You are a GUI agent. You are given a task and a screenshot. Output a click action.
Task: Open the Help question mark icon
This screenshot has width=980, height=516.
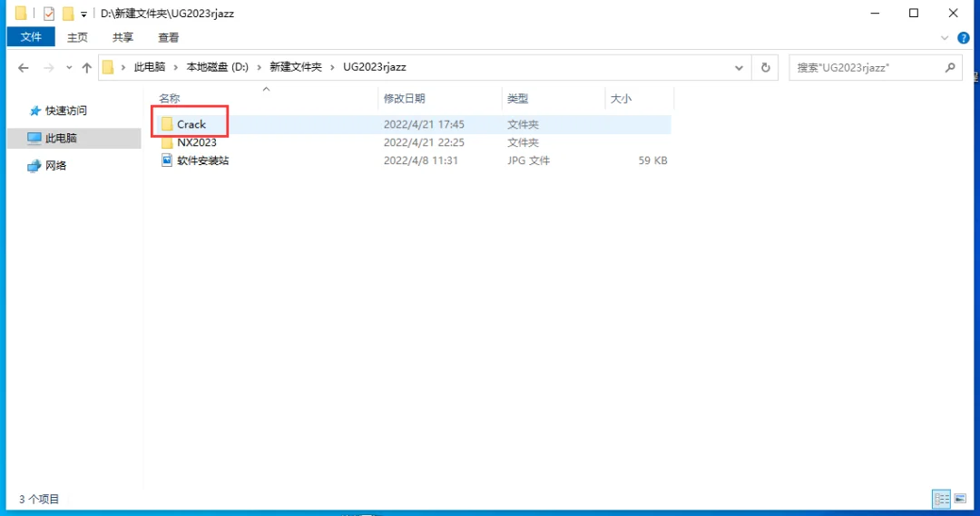pos(963,38)
